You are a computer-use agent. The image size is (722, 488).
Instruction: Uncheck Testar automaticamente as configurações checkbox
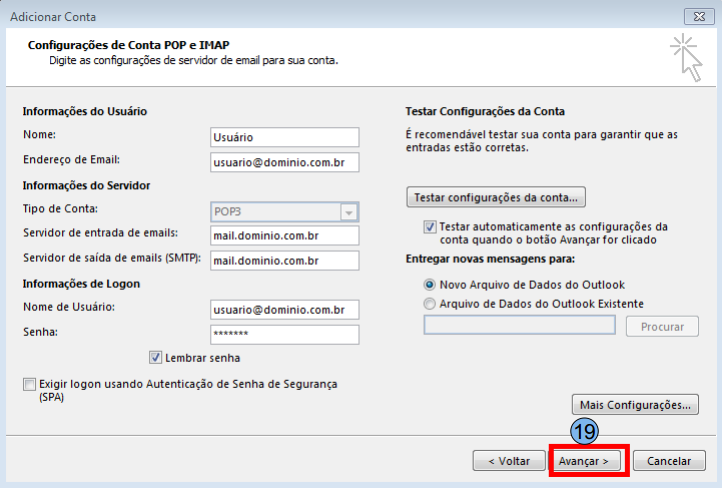tap(430, 227)
